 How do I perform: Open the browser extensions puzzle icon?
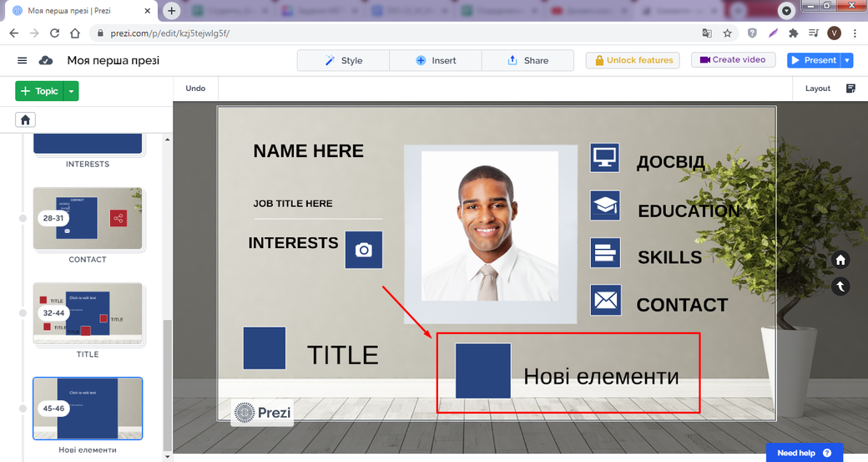[793, 33]
